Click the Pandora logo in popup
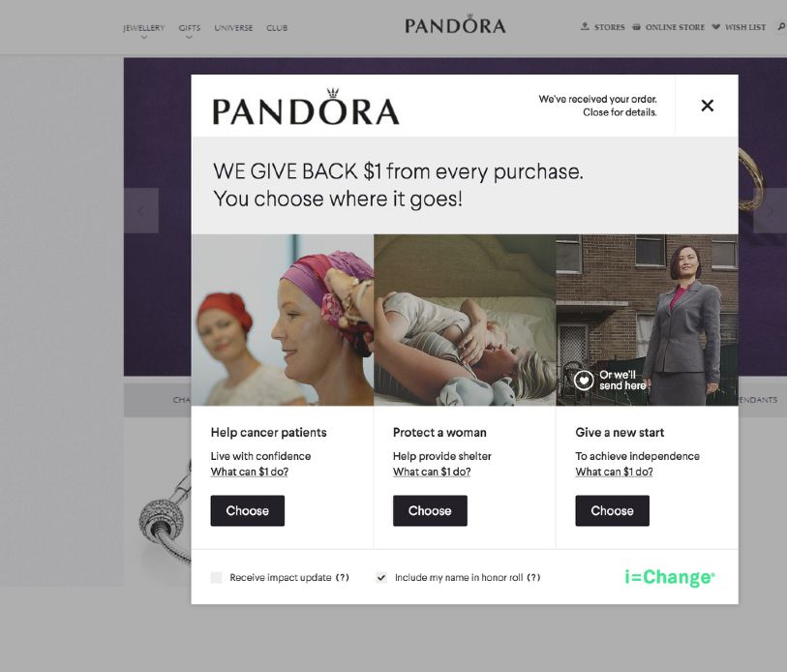The width and height of the screenshot is (787, 672). [306, 107]
